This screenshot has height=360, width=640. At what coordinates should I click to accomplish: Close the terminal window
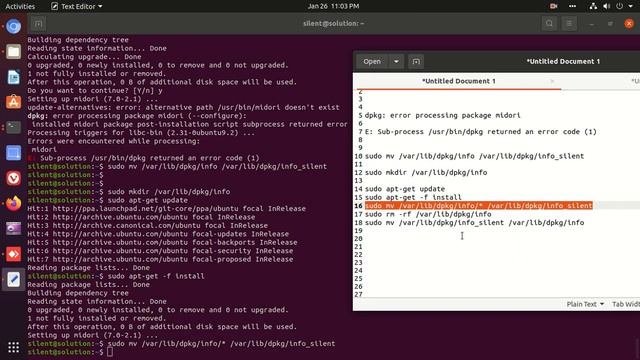point(629,24)
